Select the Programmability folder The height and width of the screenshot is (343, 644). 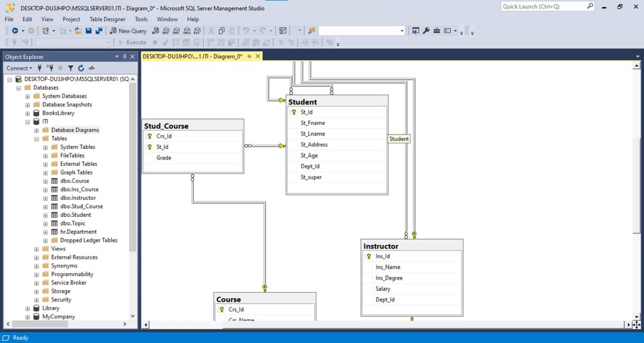click(72, 275)
